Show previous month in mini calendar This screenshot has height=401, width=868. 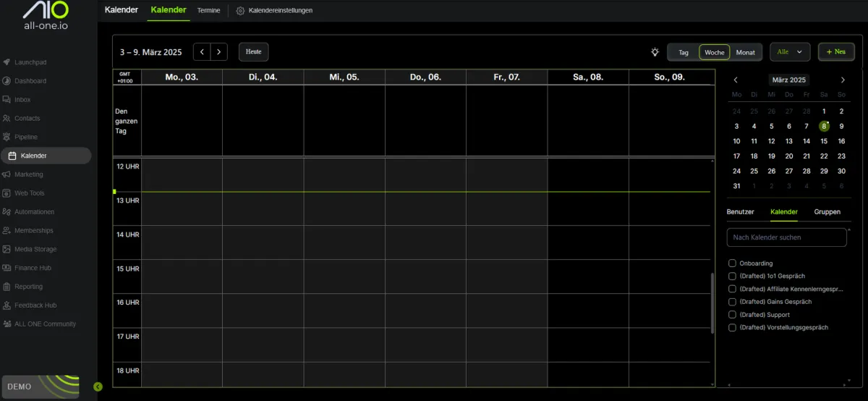736,80
